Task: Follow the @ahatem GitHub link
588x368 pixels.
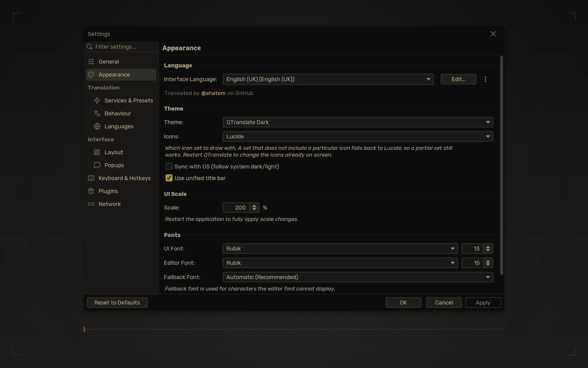Action: pyautogui.click(x=213, y=93)
